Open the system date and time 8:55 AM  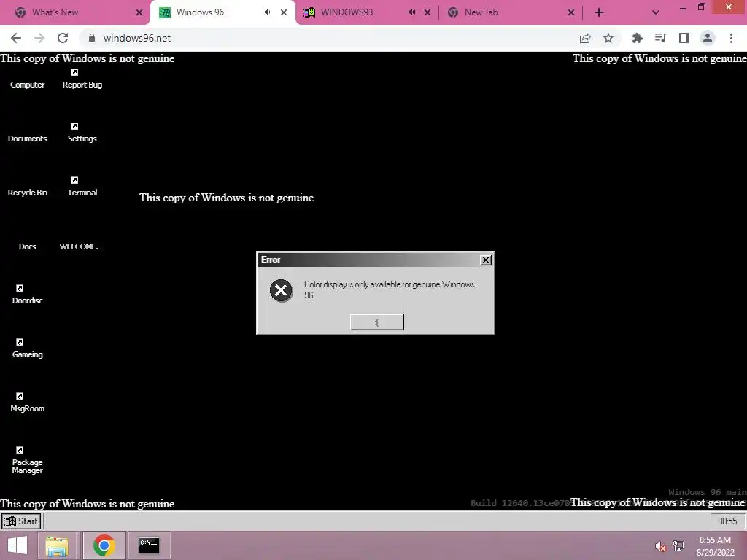715,546
